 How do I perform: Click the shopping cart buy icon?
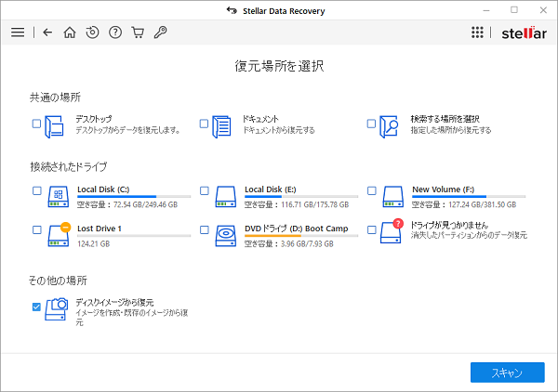click(138, 33)
